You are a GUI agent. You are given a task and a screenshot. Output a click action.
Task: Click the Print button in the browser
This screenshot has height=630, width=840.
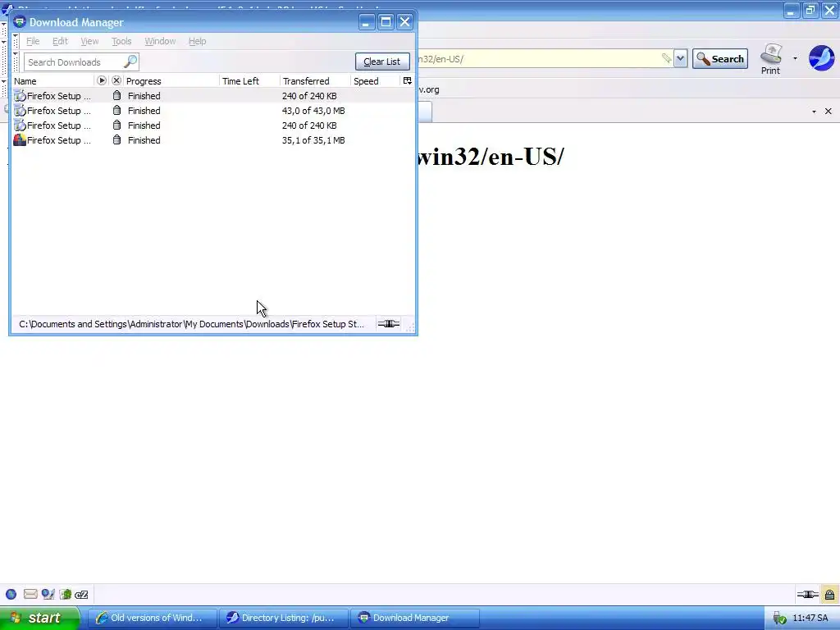tap(770, 59)
